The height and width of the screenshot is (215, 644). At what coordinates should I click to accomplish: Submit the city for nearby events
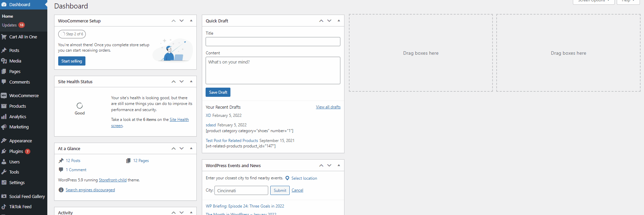[x=280, y=191]
